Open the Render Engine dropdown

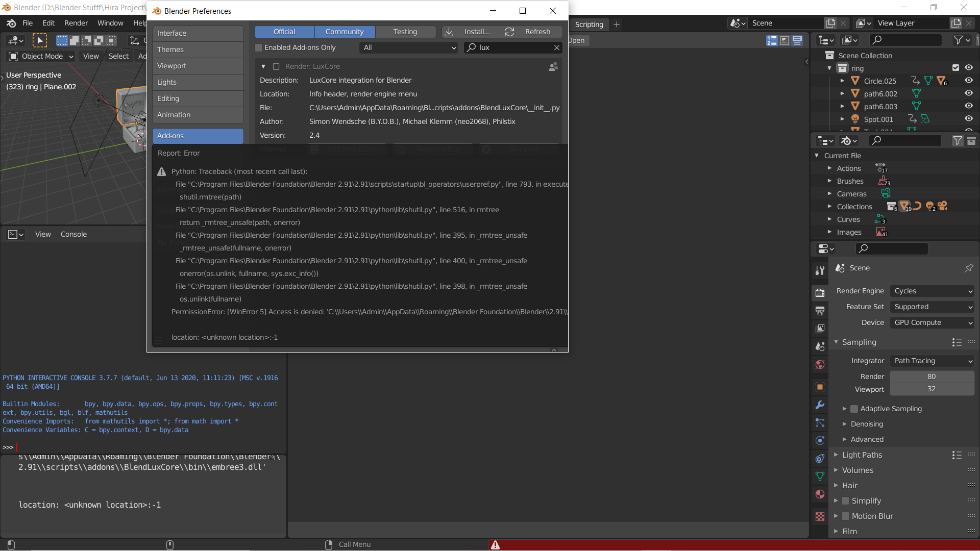[932, 291]
